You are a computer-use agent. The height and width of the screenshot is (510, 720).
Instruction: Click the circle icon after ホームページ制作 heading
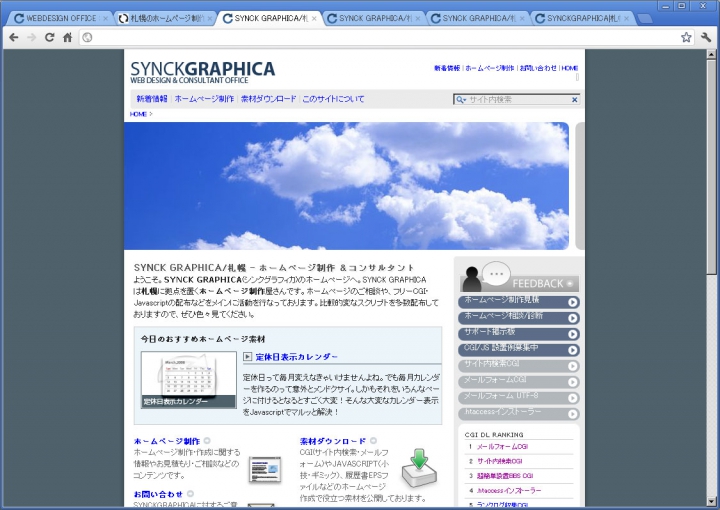click(x=207, y=441)
